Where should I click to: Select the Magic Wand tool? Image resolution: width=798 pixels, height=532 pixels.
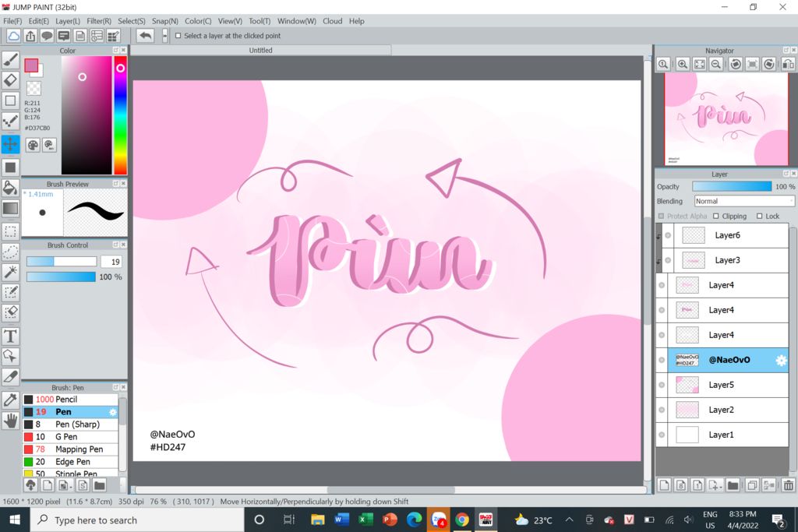(11, 272)
